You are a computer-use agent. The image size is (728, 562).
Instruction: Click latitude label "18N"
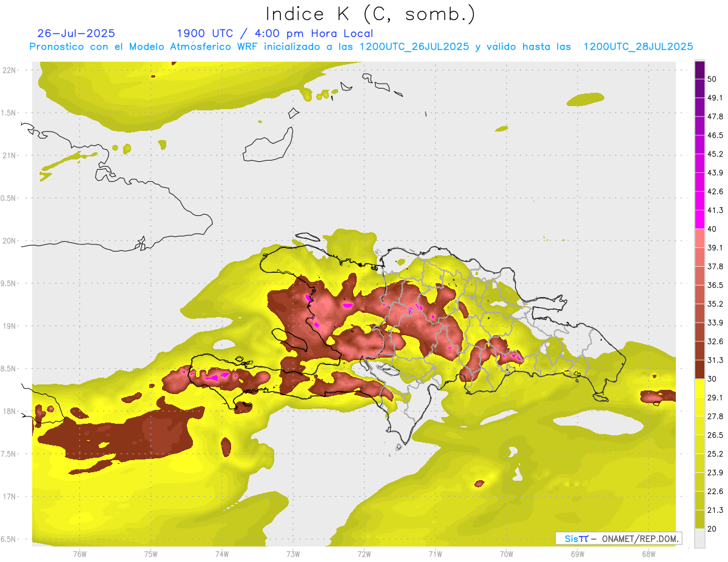10,411
